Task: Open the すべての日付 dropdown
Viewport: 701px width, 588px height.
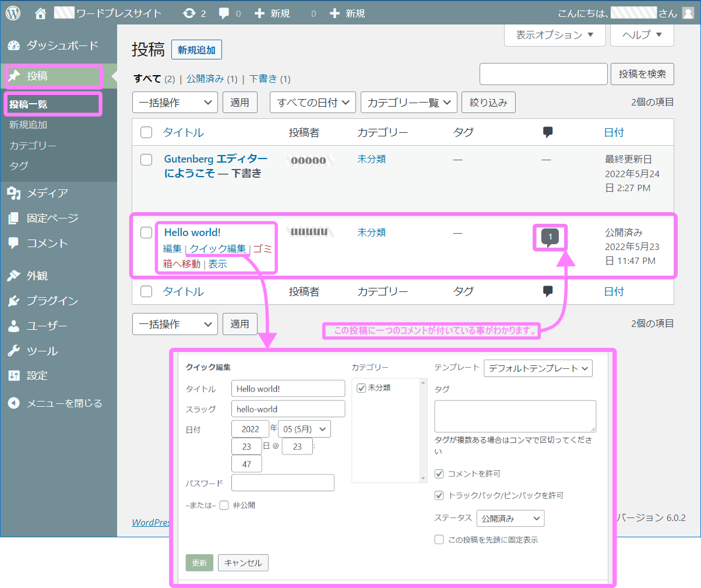Action: pyautogui.click(x=312, y=102)
